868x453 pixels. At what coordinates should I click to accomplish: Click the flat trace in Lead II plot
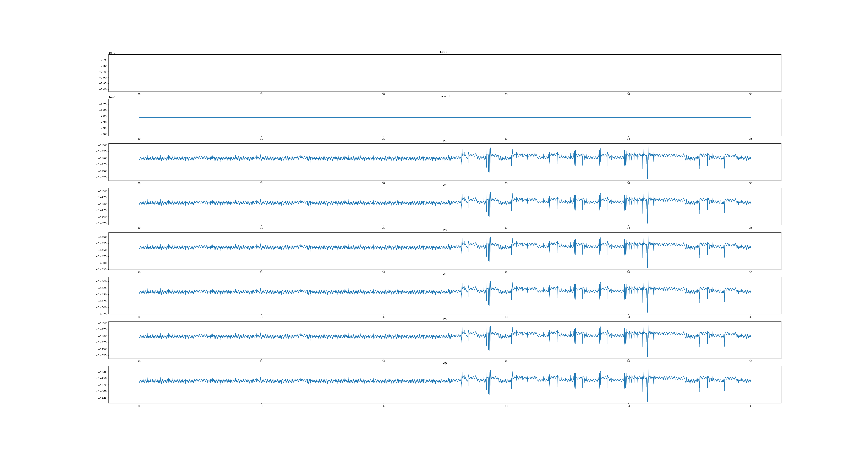coord(337,117)
